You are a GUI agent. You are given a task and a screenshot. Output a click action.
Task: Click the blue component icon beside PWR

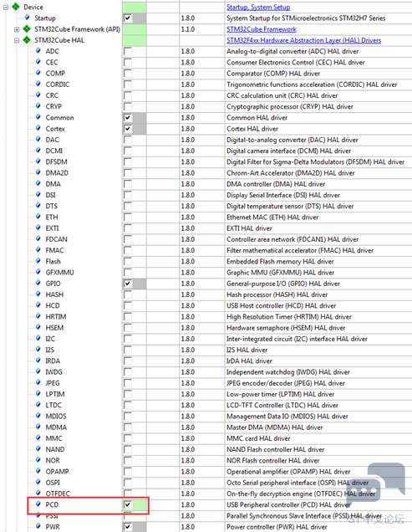(x=38, y=526)
